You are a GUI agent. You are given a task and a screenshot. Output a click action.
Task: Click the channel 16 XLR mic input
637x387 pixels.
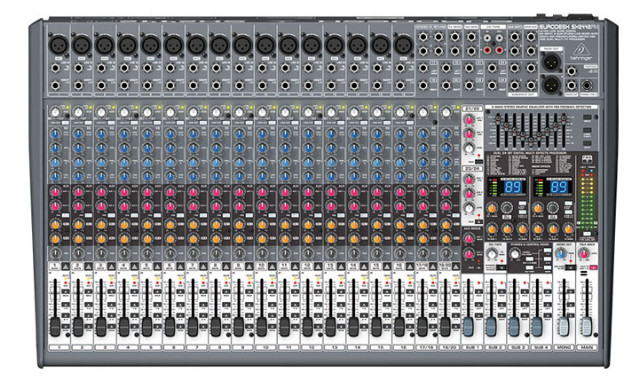click(x=403, y=44)
